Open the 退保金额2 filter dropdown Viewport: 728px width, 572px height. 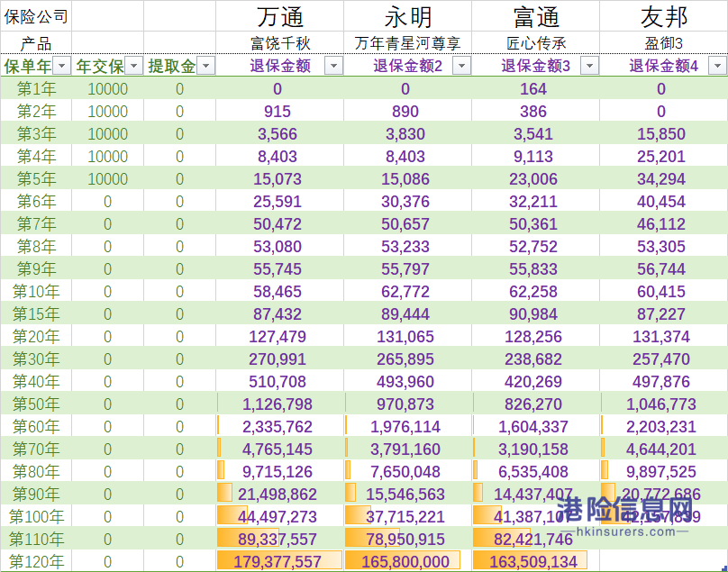point(461,66)
